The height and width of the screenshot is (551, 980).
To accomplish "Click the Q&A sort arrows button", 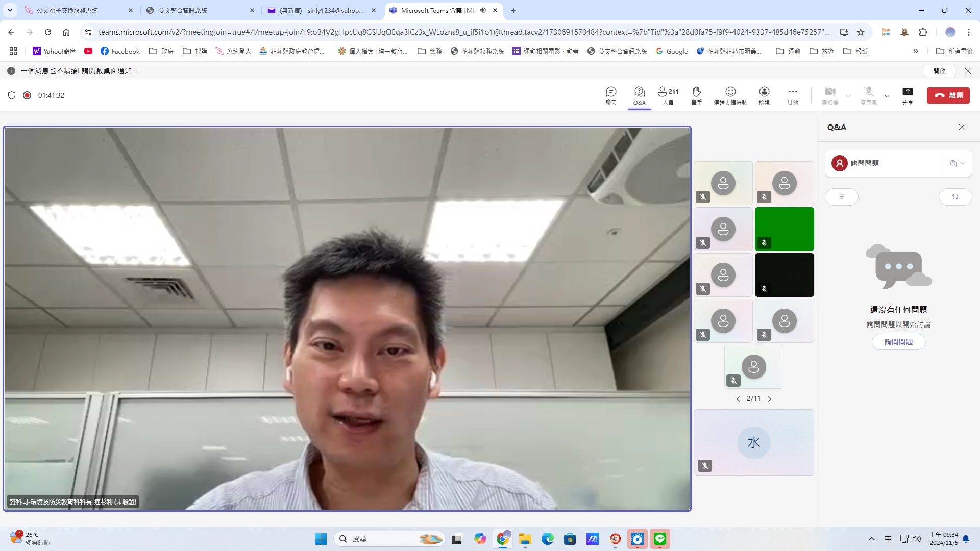I will pos(955,197).
